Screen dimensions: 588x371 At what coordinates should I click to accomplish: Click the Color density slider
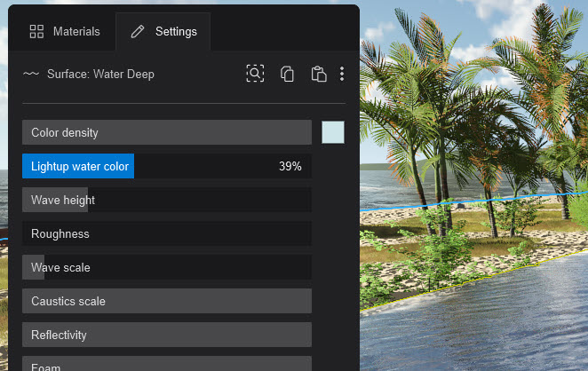tap(166, 132)
